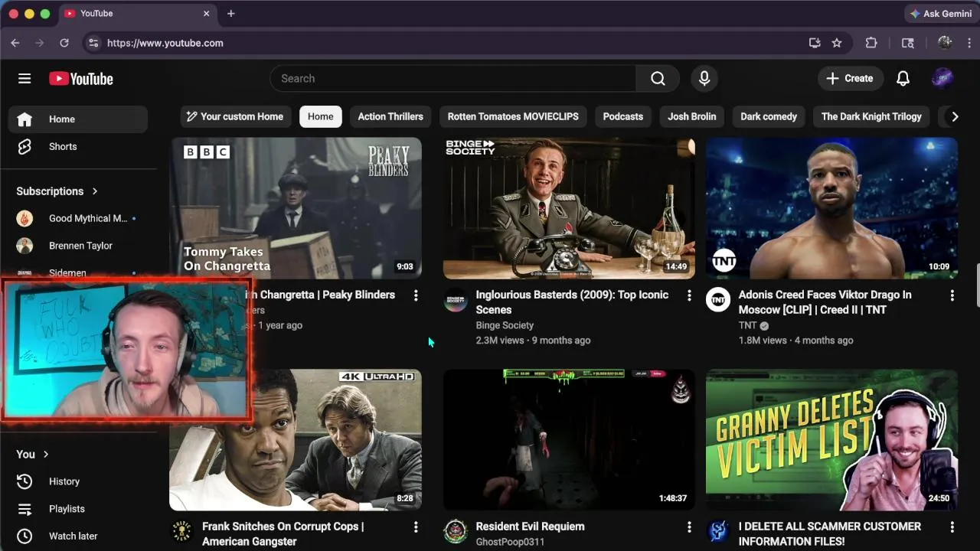
Task: Expand the You section
Action: click(33, 455)
